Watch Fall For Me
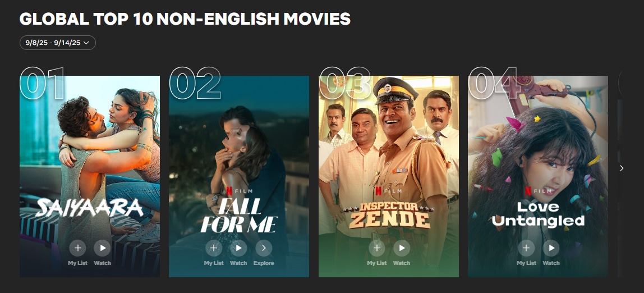 click(x=238, y=248)
